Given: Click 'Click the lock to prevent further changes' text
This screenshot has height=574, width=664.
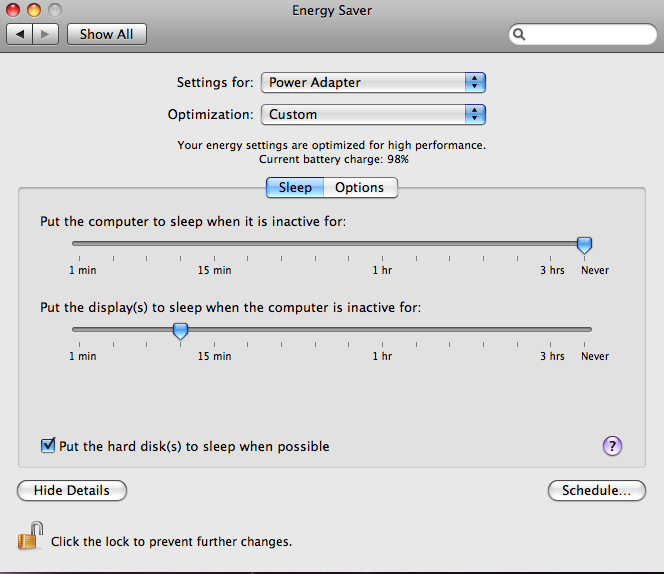Looking at the screenshot, I should (x=172, y=541).
